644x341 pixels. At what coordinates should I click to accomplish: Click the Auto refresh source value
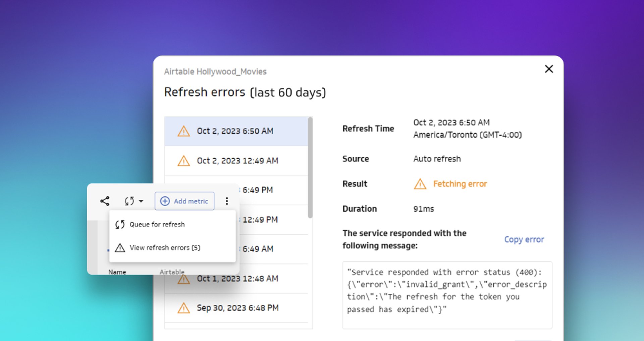(x=437, y=159)
